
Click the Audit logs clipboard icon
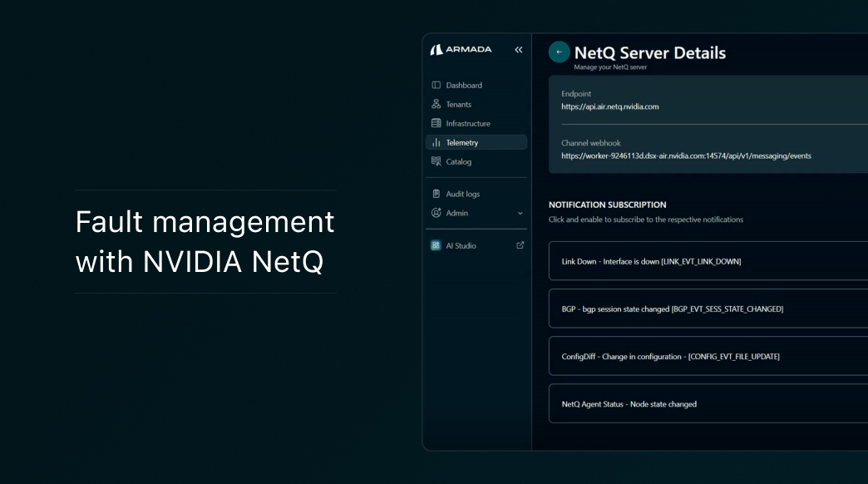click(436, 194)
